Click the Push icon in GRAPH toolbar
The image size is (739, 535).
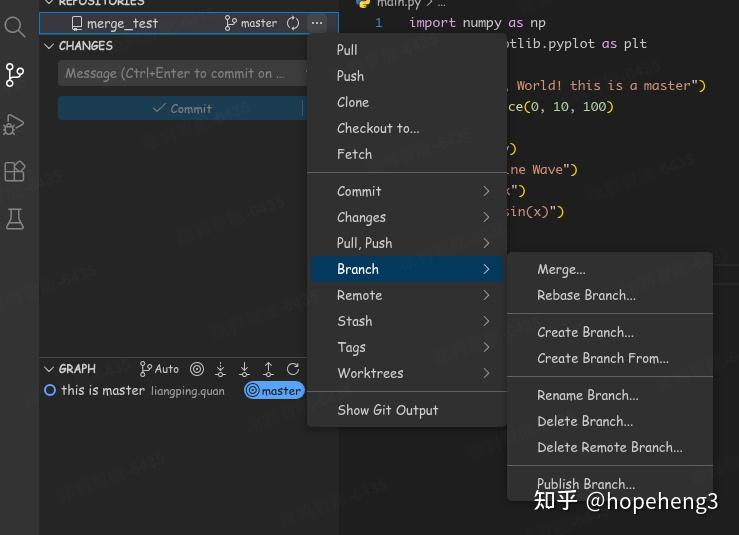(268, 369)
